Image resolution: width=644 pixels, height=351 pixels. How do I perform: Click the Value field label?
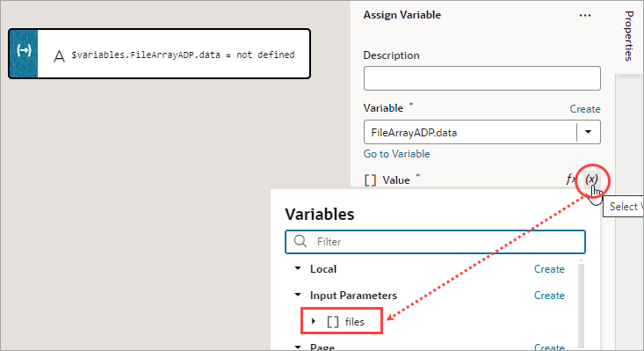[396, 180]
